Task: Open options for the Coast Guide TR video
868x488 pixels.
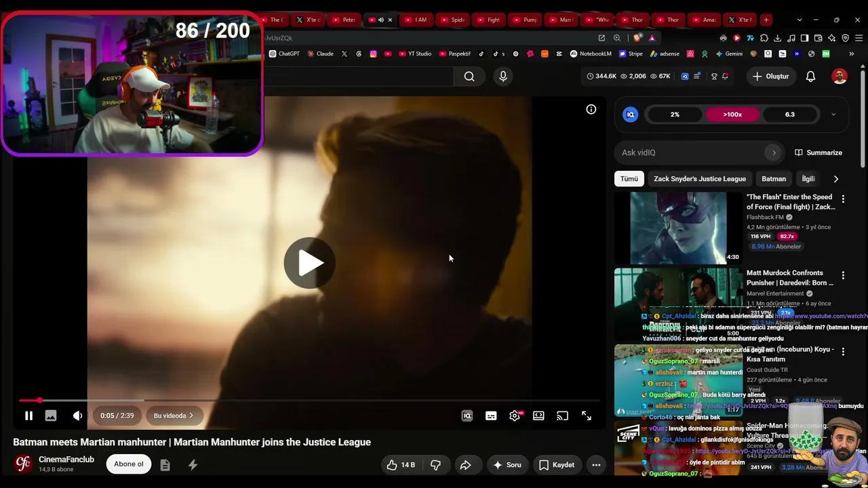Action: (x=843, y=352)
